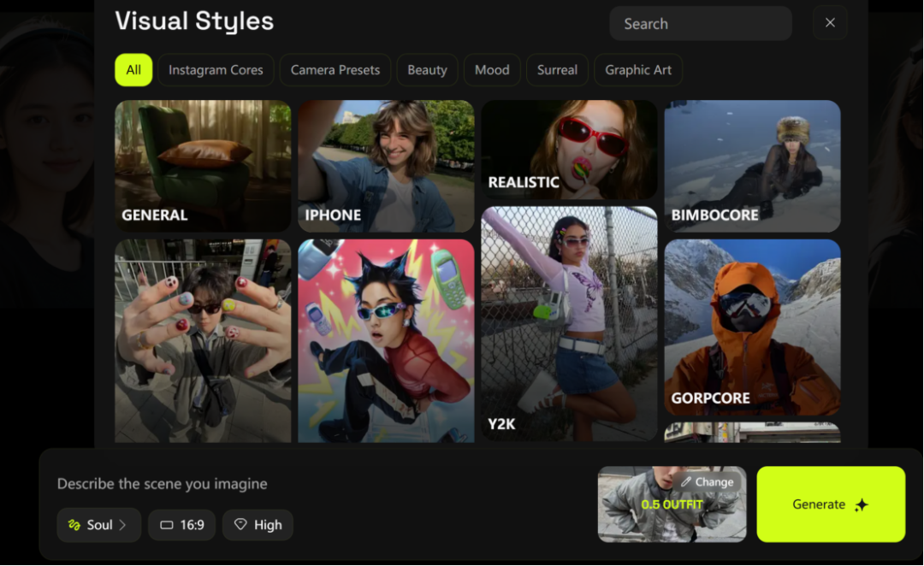Image resolution: width=924 pixels, height=566 pixels.
Task: Click the aspect ratio rectangle icon
Action: [167, 525]
